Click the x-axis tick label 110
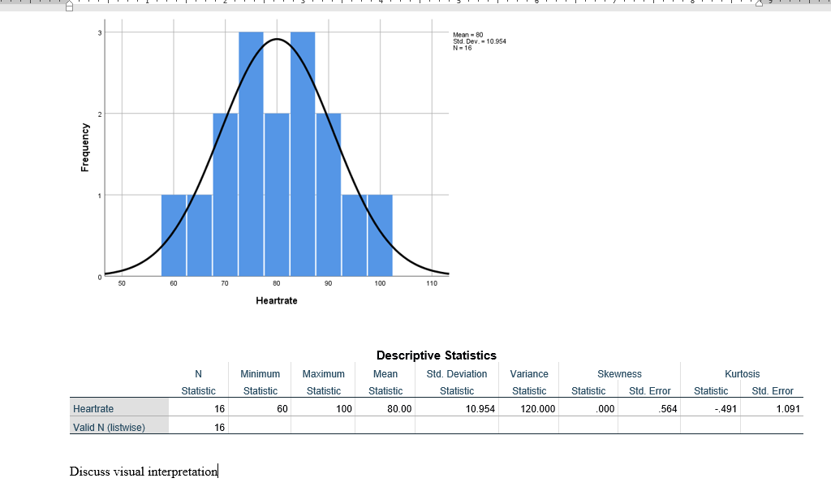The width and height of the screenshot is (831, 504). click(x=432, y=283)
